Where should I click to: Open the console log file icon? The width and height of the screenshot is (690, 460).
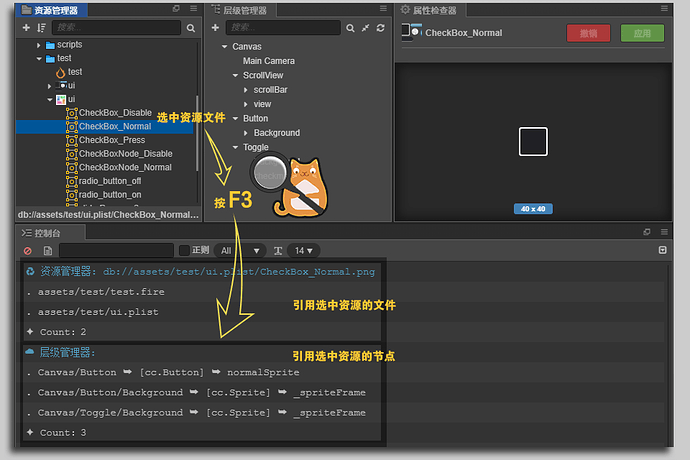tap(48, 251)
